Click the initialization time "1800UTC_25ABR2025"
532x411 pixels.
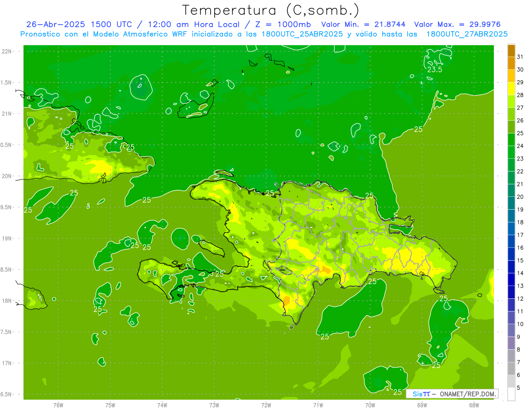(302, 34)
